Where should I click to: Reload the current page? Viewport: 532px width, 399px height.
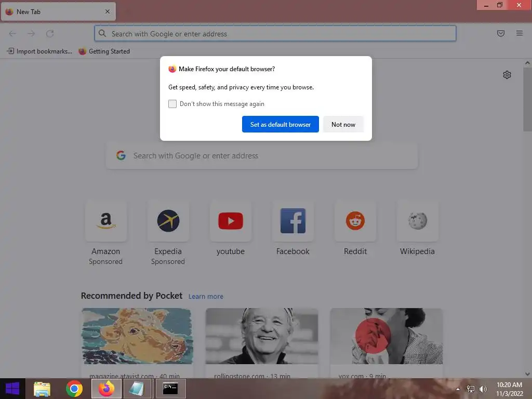(x=50, y=34)
